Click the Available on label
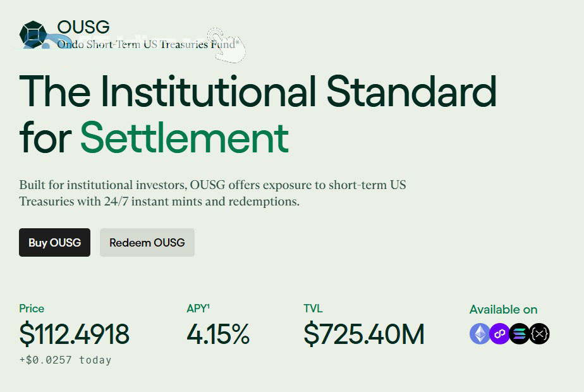 tap(503, 309)
